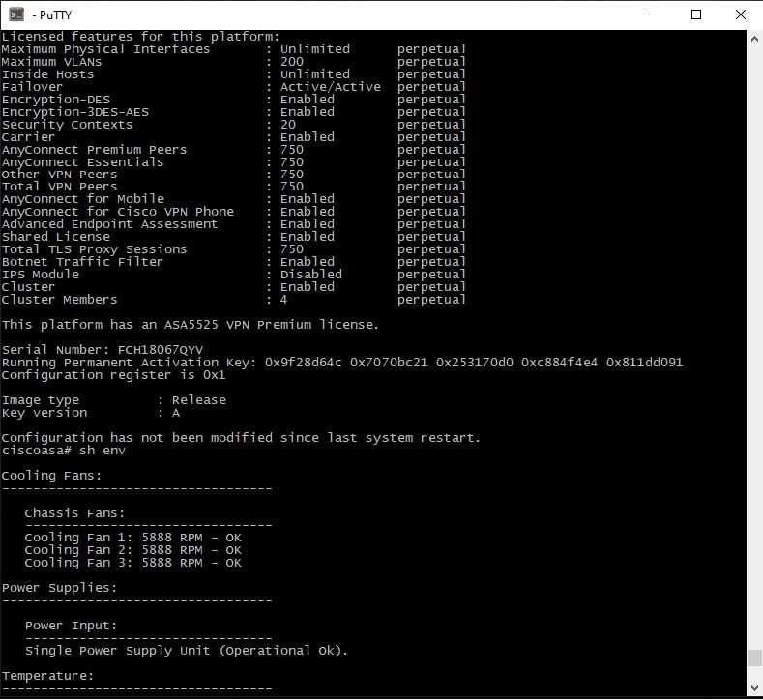This screenshot has height=700, width=763.
Task: Click 'AnyConnect Essentials' text
Action: click(83, 162)
